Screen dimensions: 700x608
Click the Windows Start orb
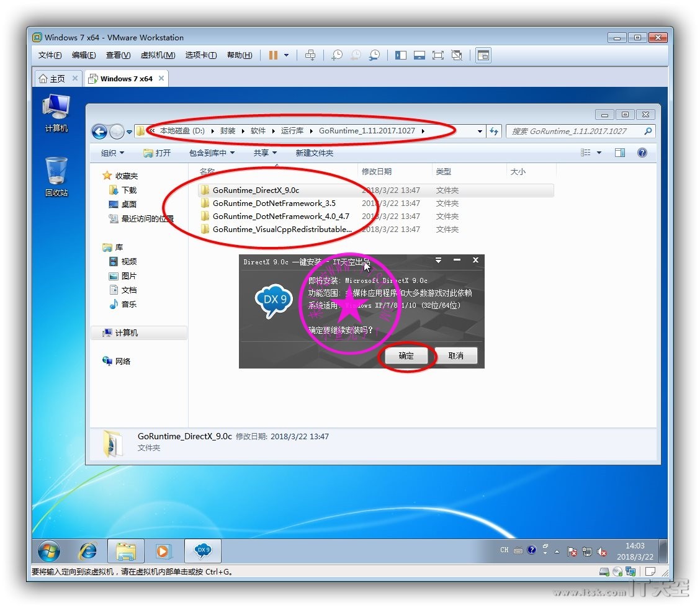49,550
